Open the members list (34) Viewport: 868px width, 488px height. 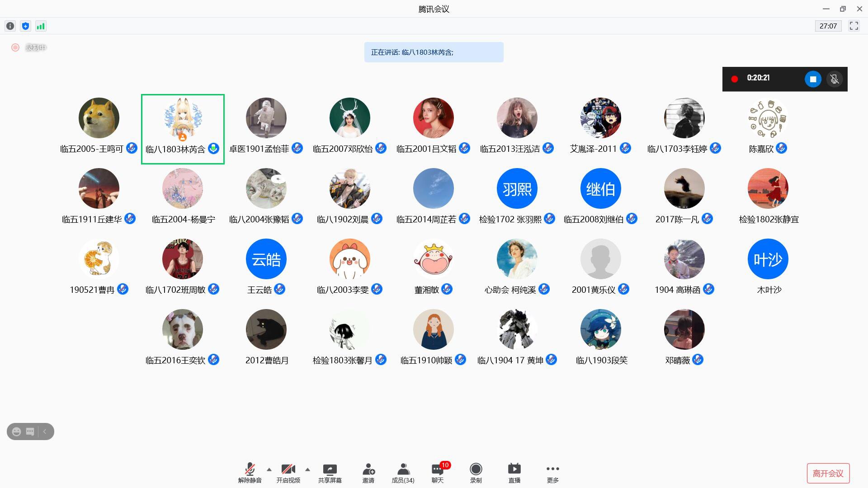[x=403, y=473]
